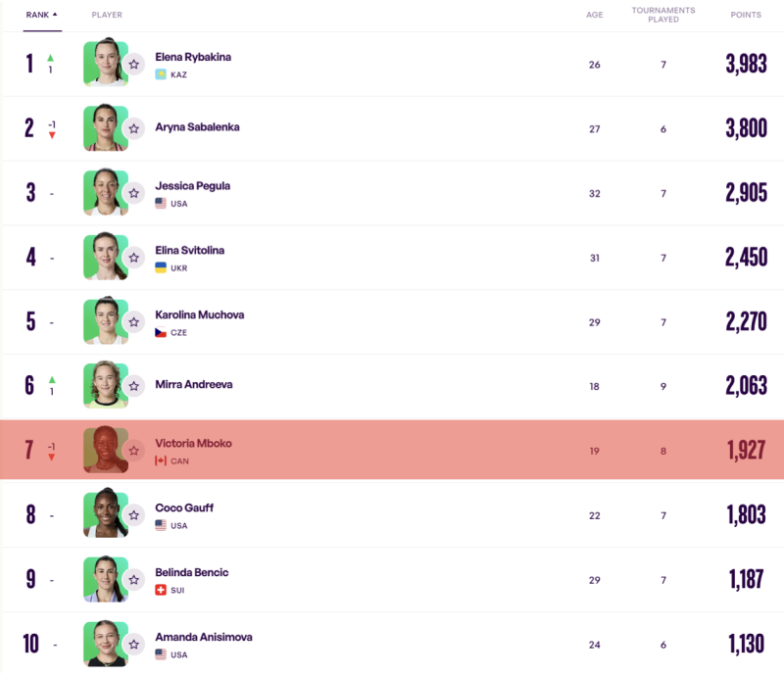The image size is (784, 676).
Task: Click the Swiss flag icon for Bencic
Action: pyautogui.click(x=161, y=590)
